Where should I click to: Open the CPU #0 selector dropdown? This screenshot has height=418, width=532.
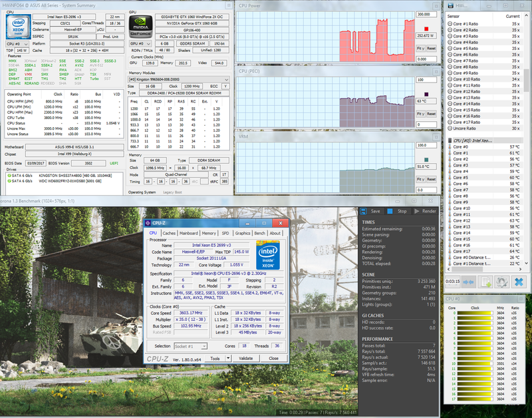pyautogui.click(x=18, y=44)
